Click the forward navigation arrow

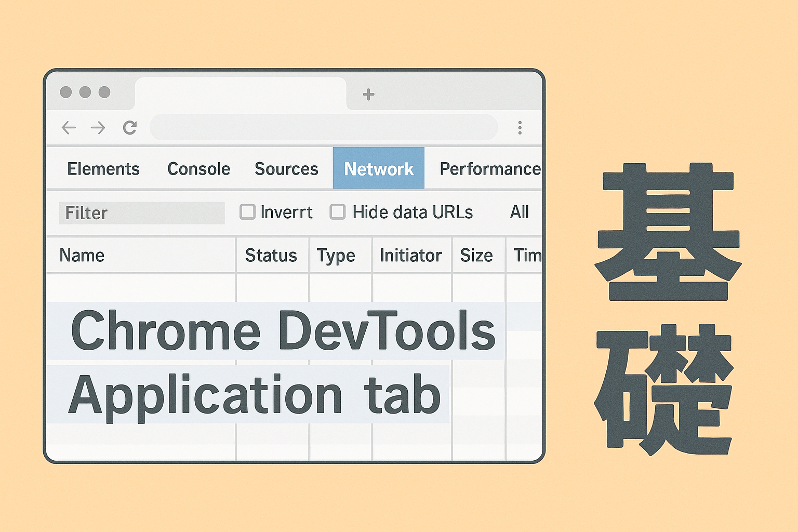point(98,128)
